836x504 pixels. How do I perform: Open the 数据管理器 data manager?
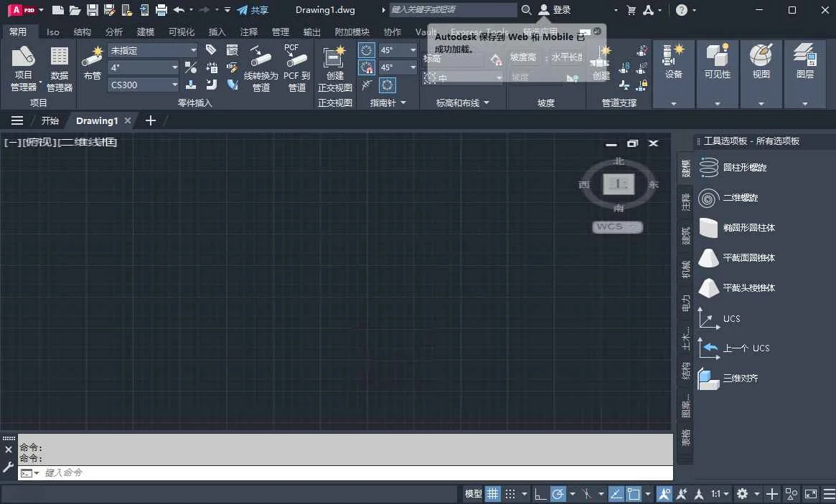point(59,68)
